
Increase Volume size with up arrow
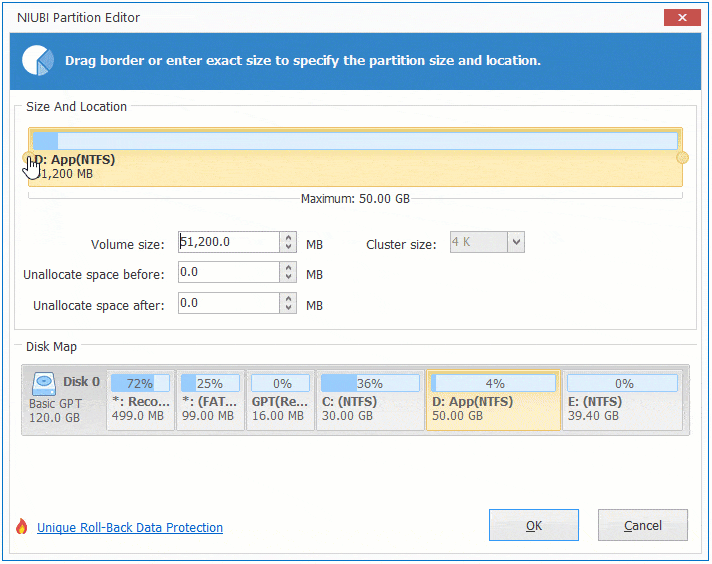click(x=289, y=237)
